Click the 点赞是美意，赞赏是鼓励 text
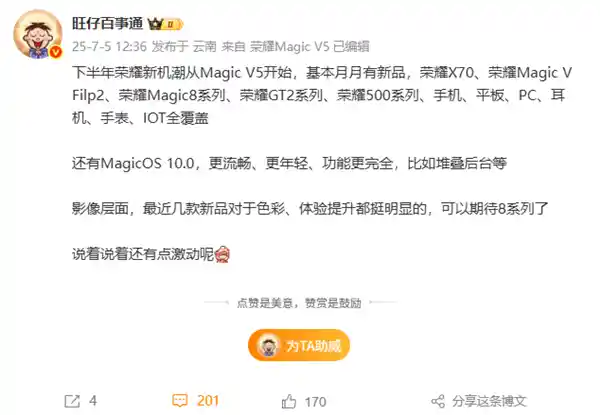Viewport: 600px width, 415px height. pos(299,303)
